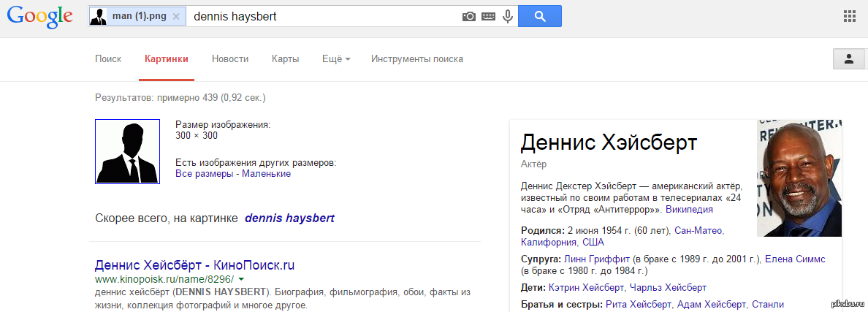Expand green arrow next to kinopoisk URL
868x312 pixels.
240,280
